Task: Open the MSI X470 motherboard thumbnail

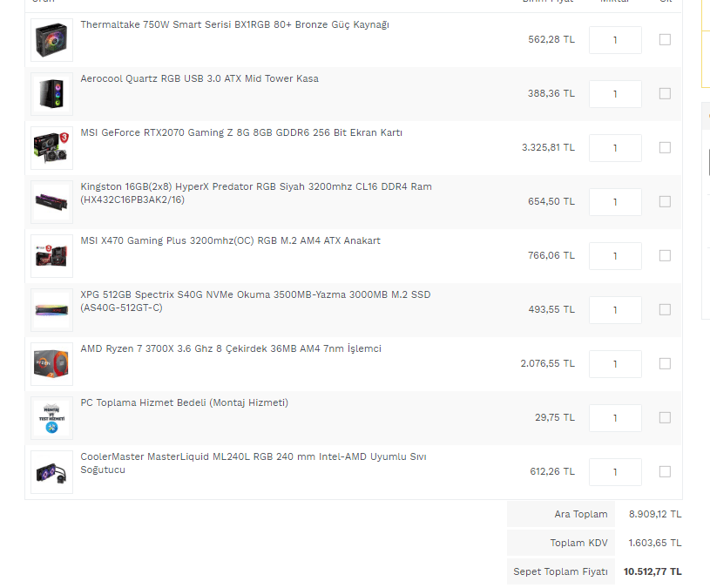Action: (51, 256)
